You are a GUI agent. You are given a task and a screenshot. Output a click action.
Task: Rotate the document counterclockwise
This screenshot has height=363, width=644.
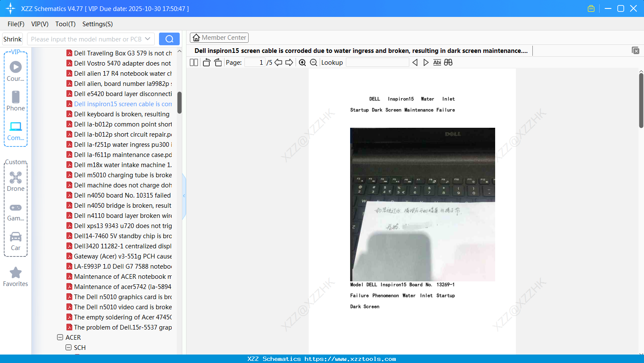click(206, 63)
